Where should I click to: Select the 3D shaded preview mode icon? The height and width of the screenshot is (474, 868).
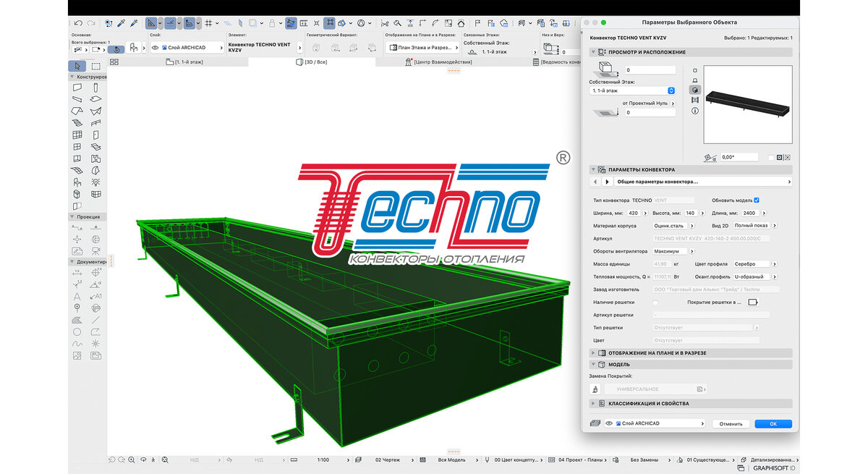[x=695, y=90]
